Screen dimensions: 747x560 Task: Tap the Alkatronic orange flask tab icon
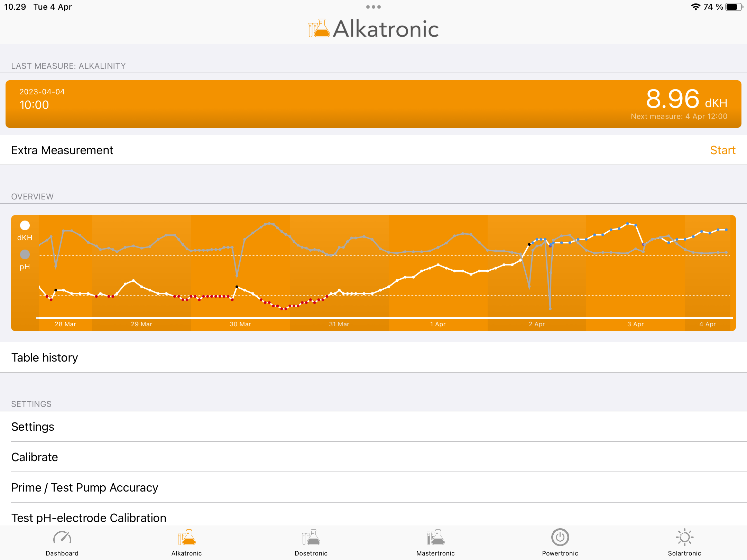click(x=187, y=538)
